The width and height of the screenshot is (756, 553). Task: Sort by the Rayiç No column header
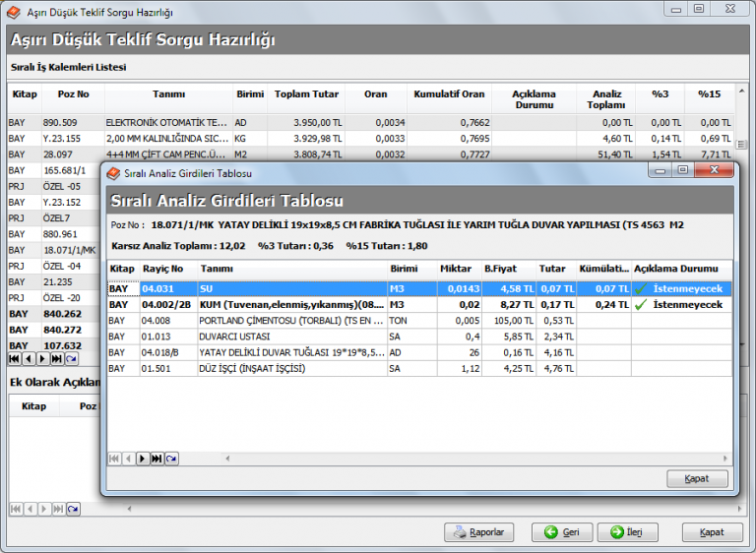(x=163, y=269)
